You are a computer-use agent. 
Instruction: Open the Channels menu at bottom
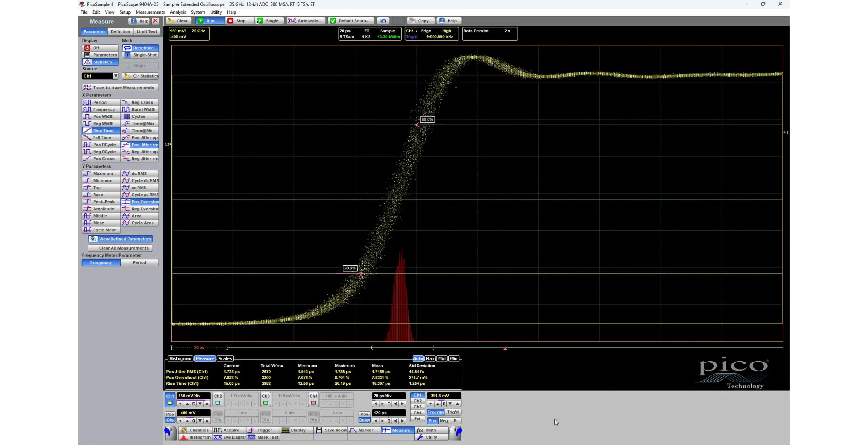(195, 430)
